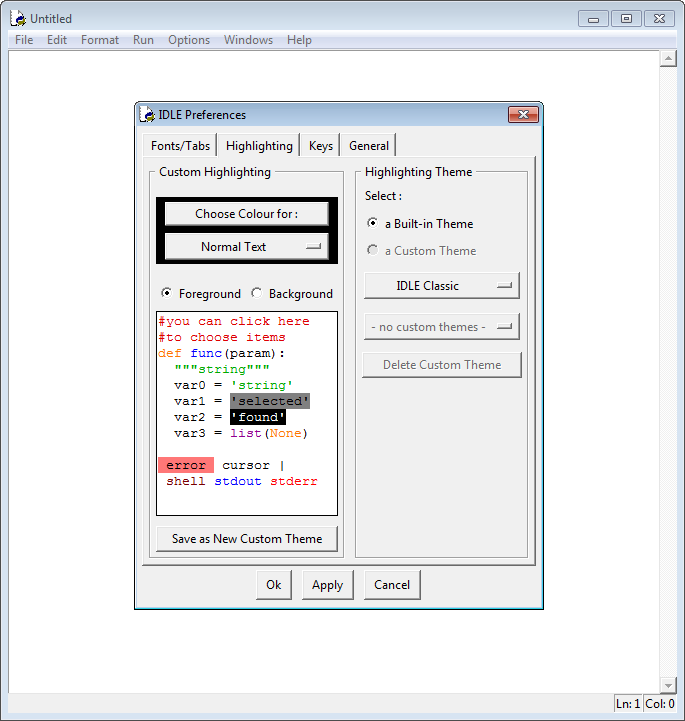Screen dimensions: 685x721
Task: Open the Options menu
Action: click(188, 40)
